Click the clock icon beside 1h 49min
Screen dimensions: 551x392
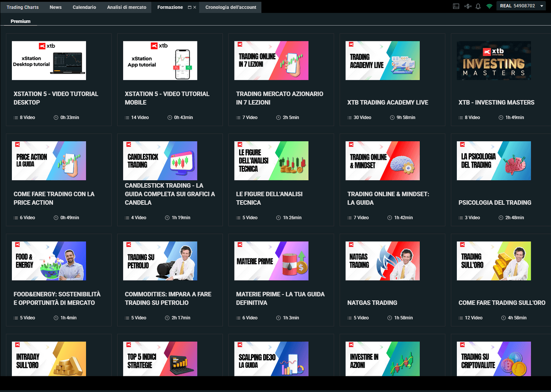pyautogui.click(x=501, y=118)
